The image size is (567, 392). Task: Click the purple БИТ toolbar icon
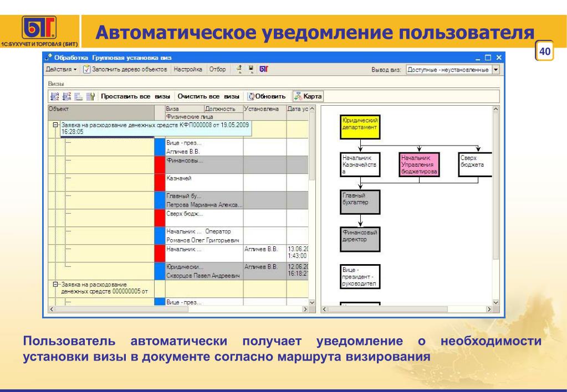pyautogui.click(x=264, y=69)
